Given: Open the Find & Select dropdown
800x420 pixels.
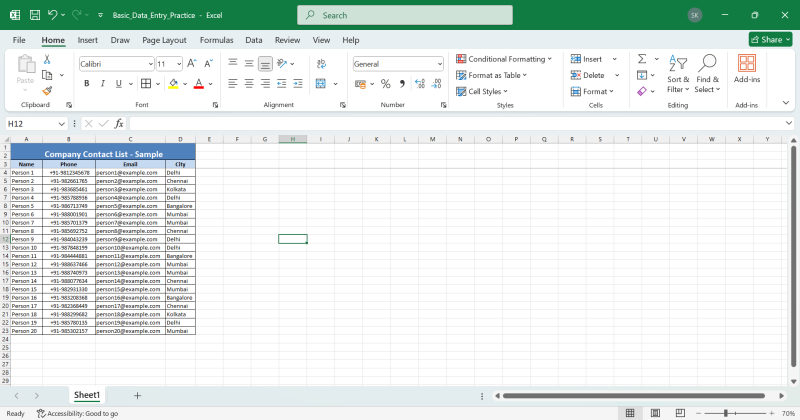Looking at the screenshot, I should pyautogui.click(x=707, y=74).
